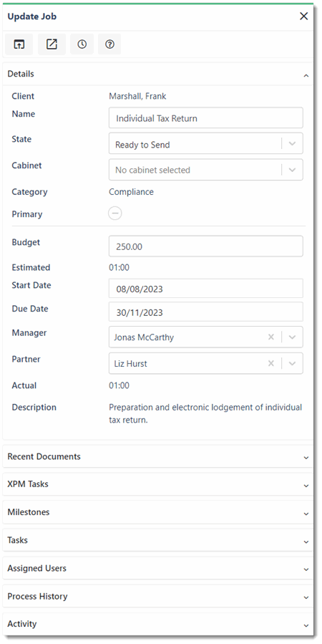The width and height of the screenshot is (322, 644).
Task: Open the State dropdown showing Ready to Send
Action: [x=206, y=143]
